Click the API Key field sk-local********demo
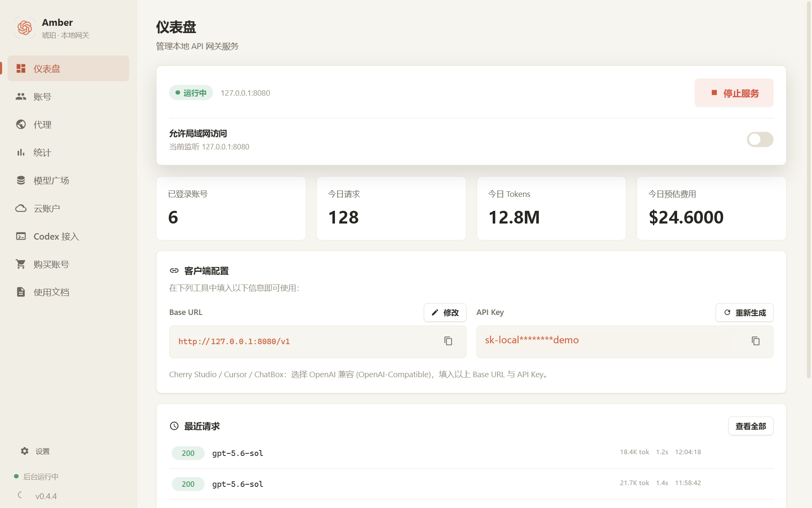Screen dimensions: 812x508 (x=625, y=342)
